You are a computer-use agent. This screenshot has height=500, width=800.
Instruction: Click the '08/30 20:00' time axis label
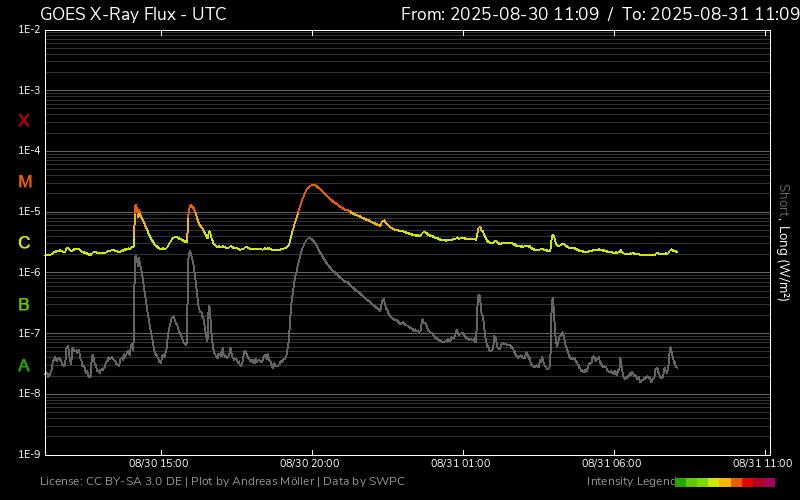point(310,463)
